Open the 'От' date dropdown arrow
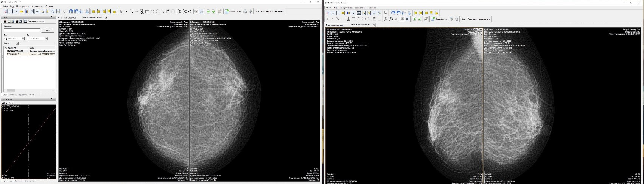Image resolution: width=644 pixels, height=184 pixels. coord(23,39)
